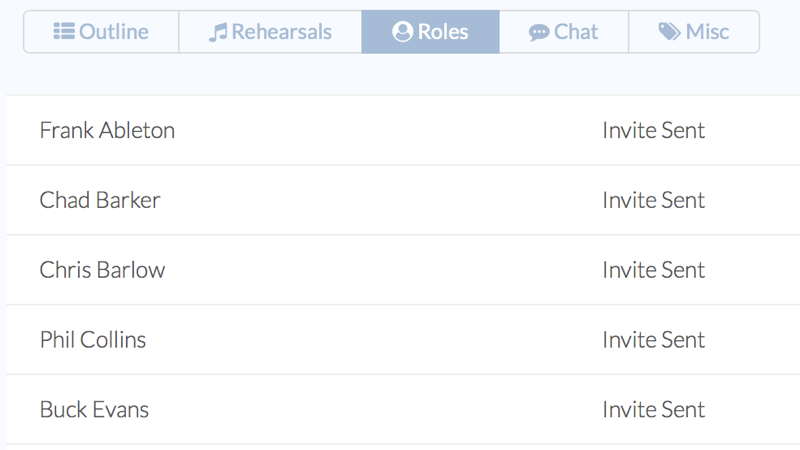Switch to the Outline tab
Image resolution: width=800 pixels, height=450 pixels.
coord(102,32)
